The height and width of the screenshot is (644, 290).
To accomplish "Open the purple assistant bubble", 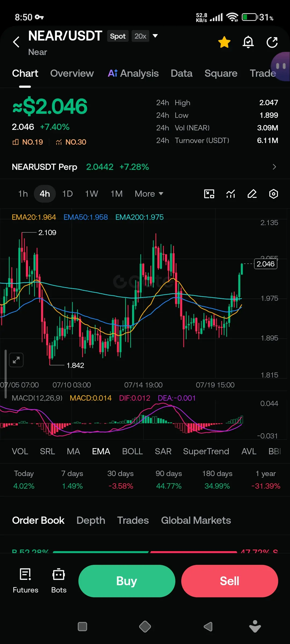I will 281,66.
